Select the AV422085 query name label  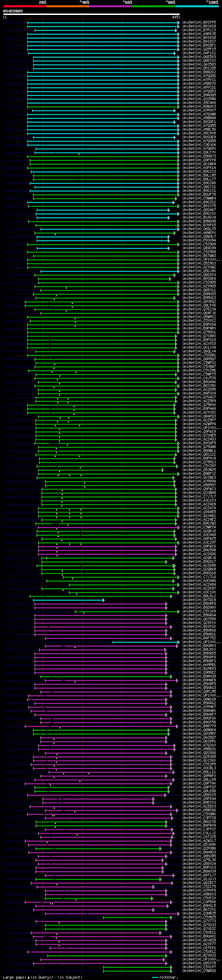(13, 11)
